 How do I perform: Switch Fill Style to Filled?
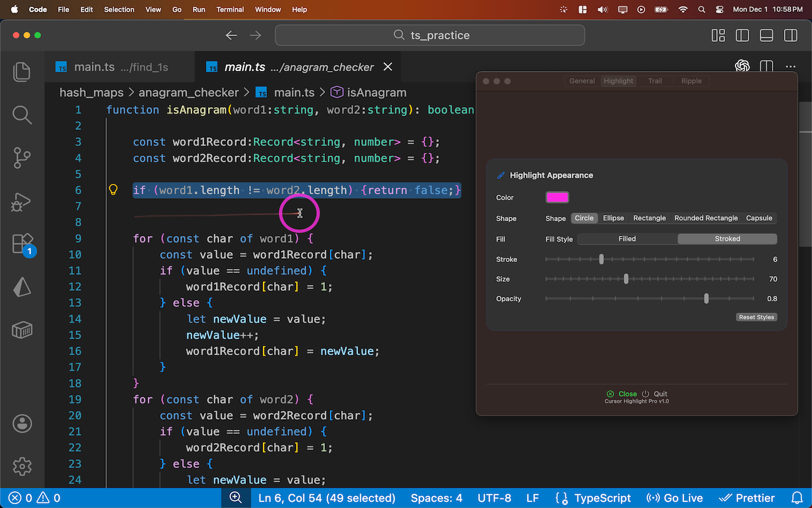click(627, 239)
